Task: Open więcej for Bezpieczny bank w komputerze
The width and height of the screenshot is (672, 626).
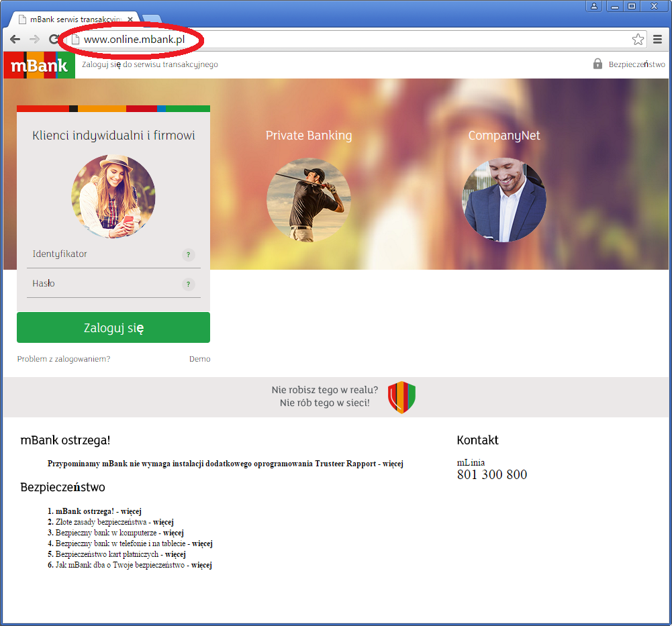Action: [x=174, y=533]
